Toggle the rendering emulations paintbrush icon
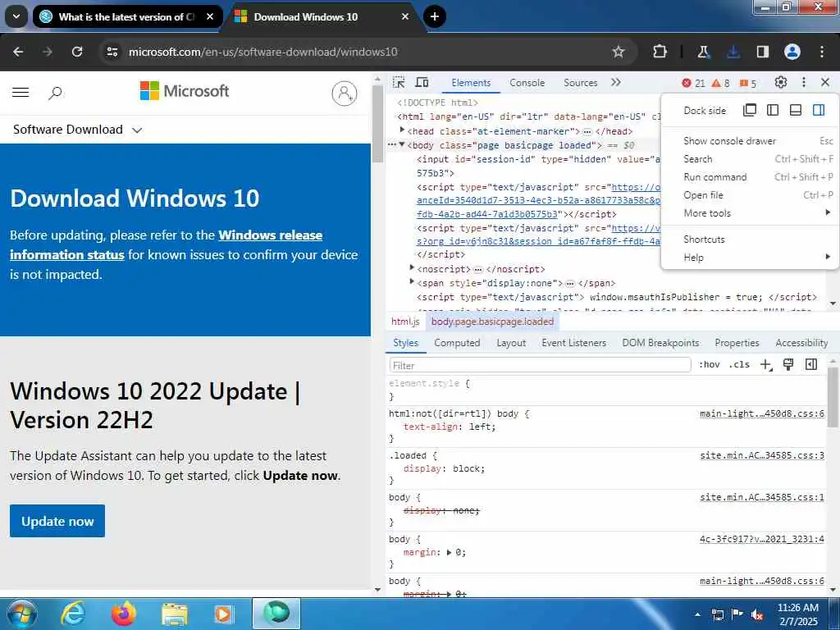 (788, 365)
